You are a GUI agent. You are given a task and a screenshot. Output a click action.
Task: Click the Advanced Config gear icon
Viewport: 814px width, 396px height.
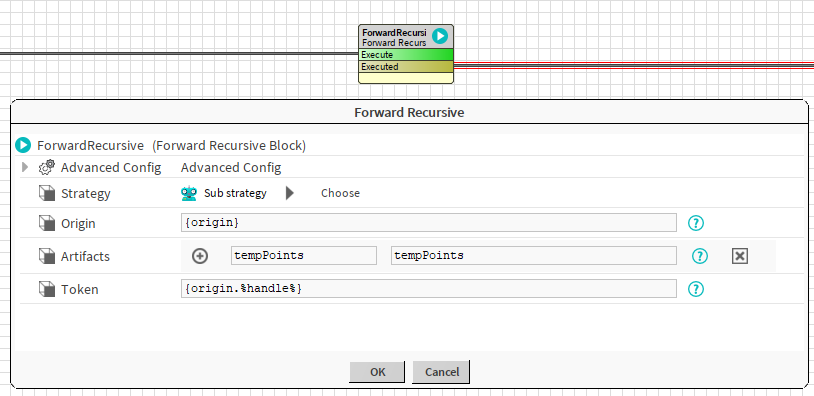pos(47,167)
